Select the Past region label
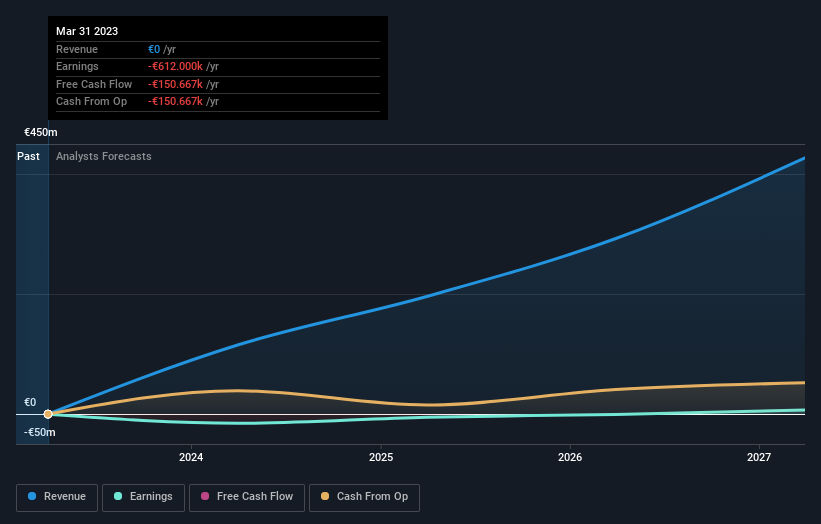 (28, 157)
